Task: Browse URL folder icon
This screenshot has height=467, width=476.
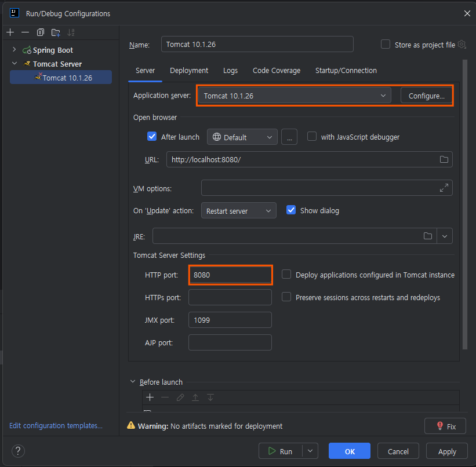Action: 444,159
